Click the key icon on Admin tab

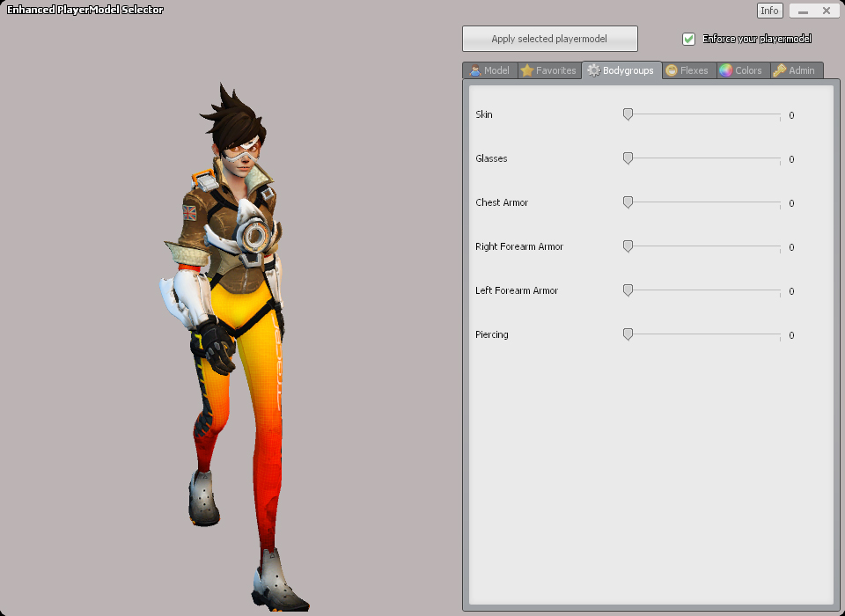coord(780,70)
